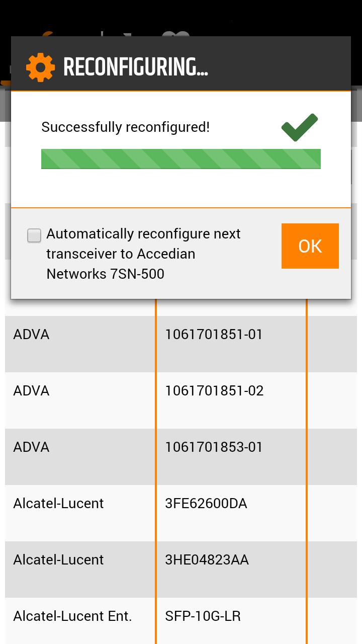Enable automatic reconfigure next transceiver checkbox
Screen dimensions: 362x644
coord(34,235)
